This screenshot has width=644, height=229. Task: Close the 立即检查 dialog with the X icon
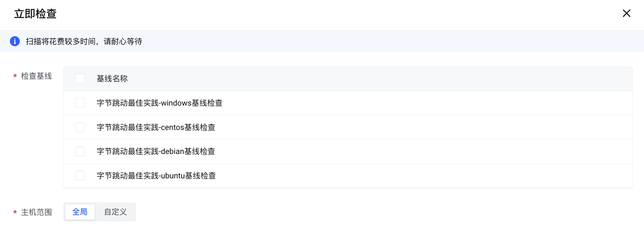click(627, 13)
